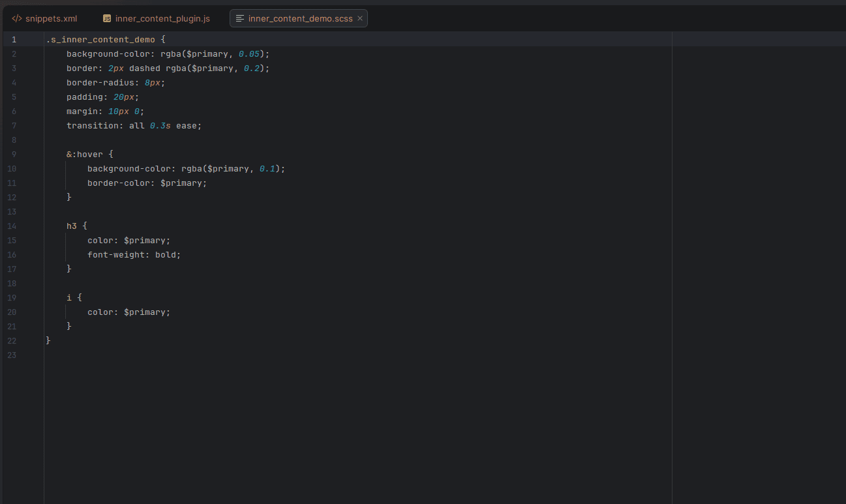Close the inner_content_demo.scss tab

[360, 18]
